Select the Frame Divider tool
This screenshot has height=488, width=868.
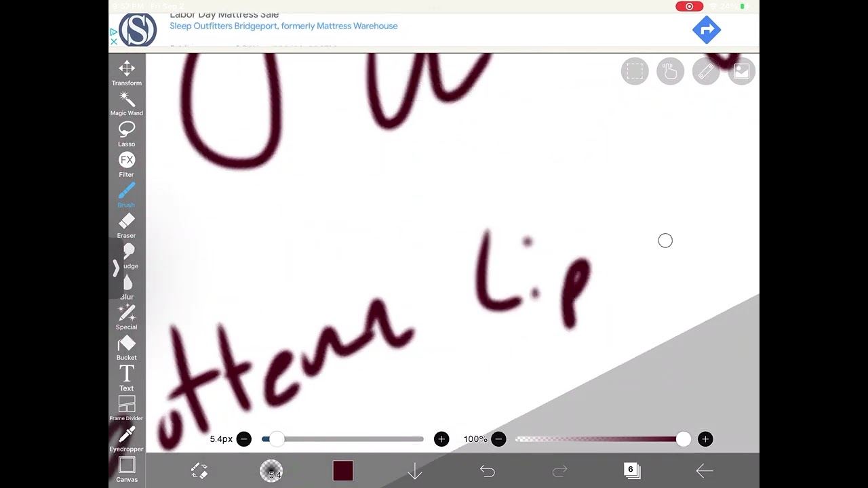click(127, 409)
